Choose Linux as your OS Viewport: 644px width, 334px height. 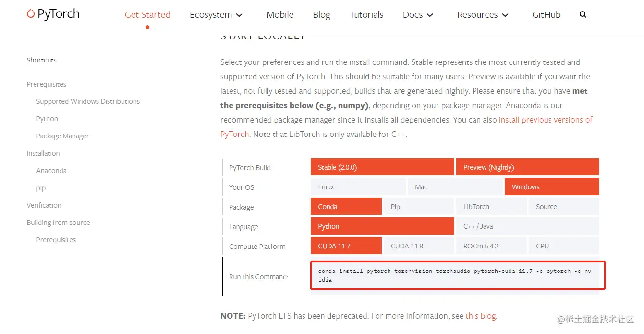click(358, 187)
